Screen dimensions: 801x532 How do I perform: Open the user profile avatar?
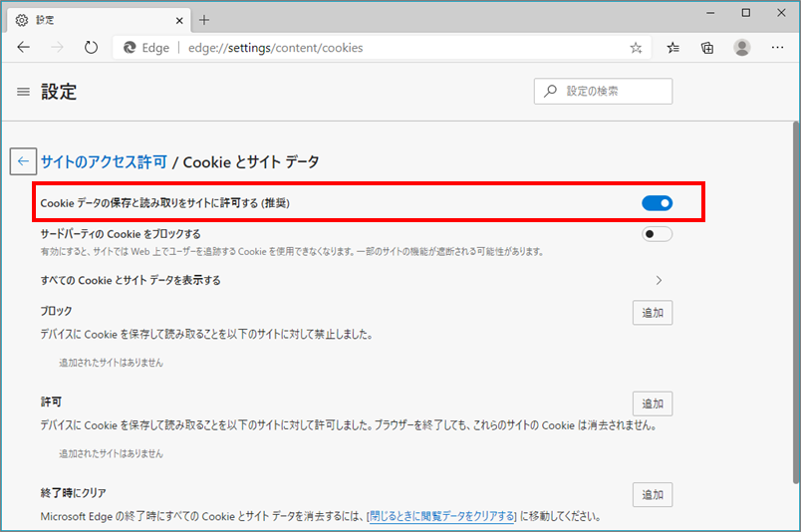[x=742, y=48]
